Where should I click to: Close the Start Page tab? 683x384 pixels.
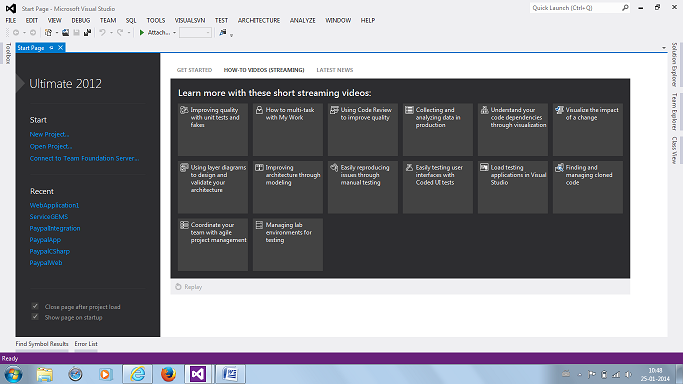pyautogui.click(x=61, y=48)
